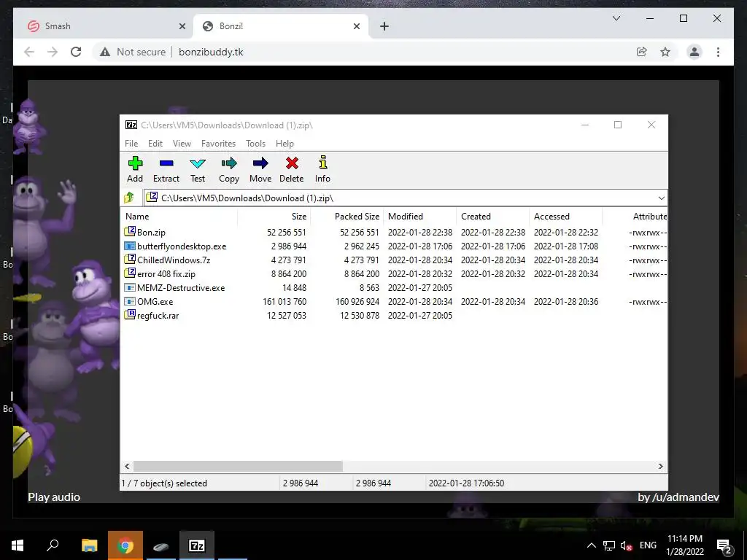
Task: Go up one folder level arrow icon
Action: pyautogui.click(x=129, y=198)
